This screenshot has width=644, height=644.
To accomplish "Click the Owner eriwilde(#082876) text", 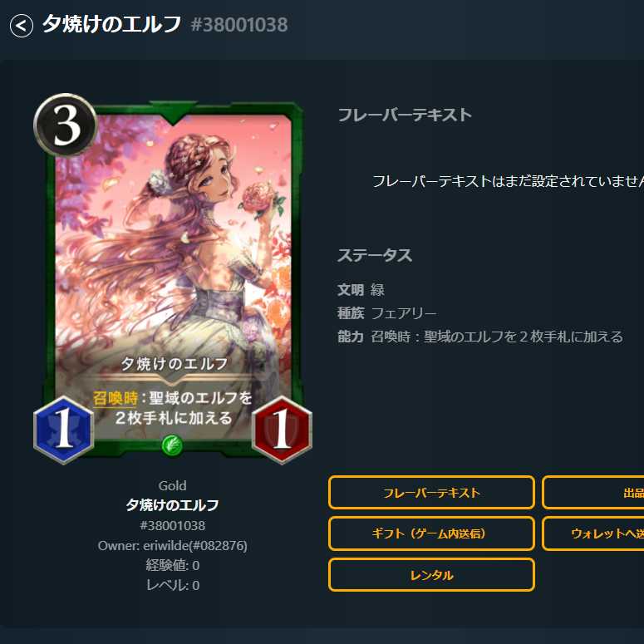I will pos(173,545).
